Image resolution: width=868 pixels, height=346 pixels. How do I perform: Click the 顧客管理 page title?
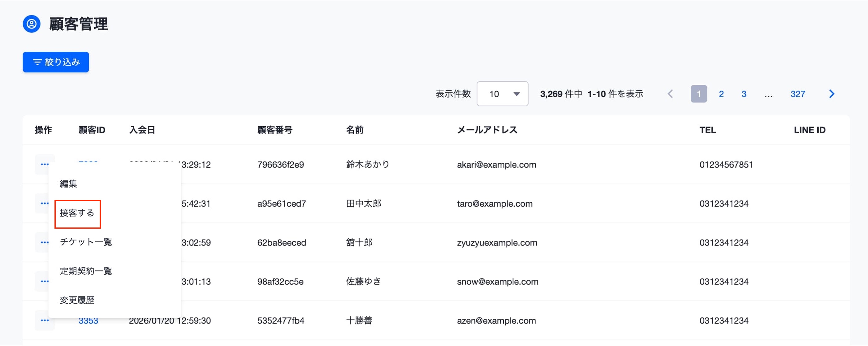point(79,24)
